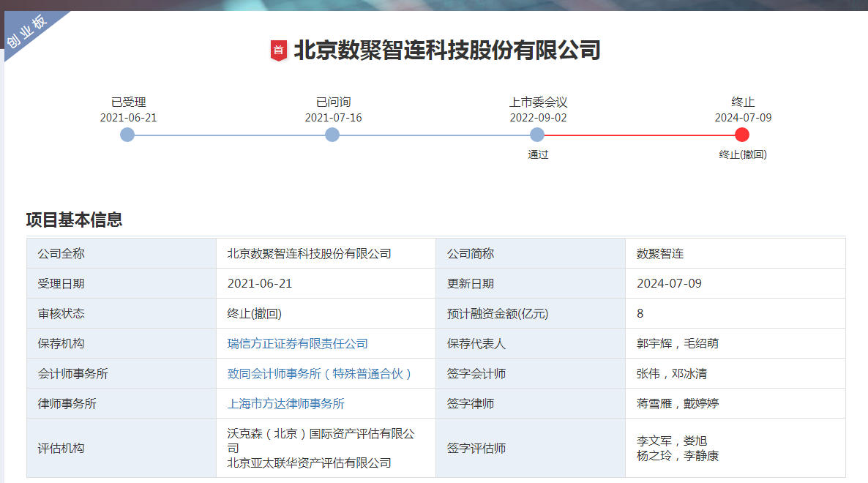Click the 已受理 stage label
This screenshot has width=868, height=483.
[x=128, y=102]
